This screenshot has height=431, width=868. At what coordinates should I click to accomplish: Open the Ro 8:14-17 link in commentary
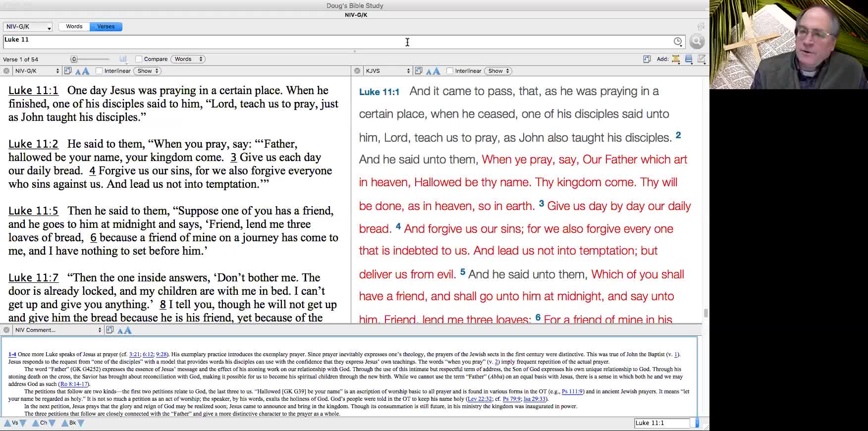point(74,384)
